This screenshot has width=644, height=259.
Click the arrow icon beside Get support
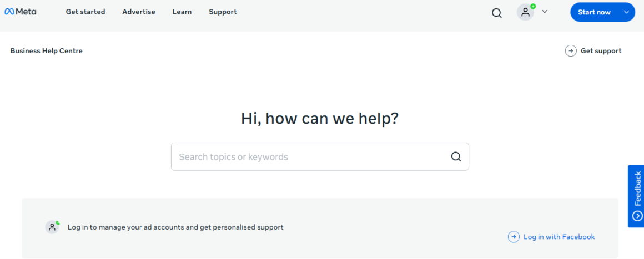571,51
